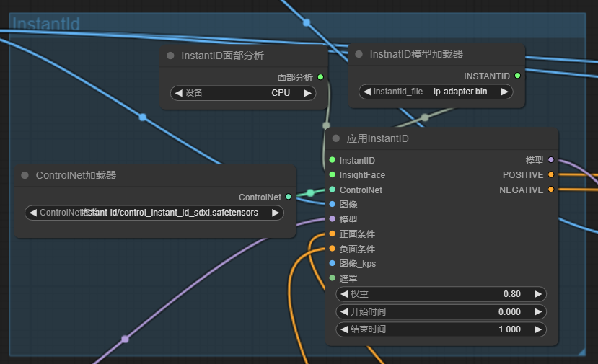Click the ControlNet input port on 应用InstantID

(x=332, y=190)
